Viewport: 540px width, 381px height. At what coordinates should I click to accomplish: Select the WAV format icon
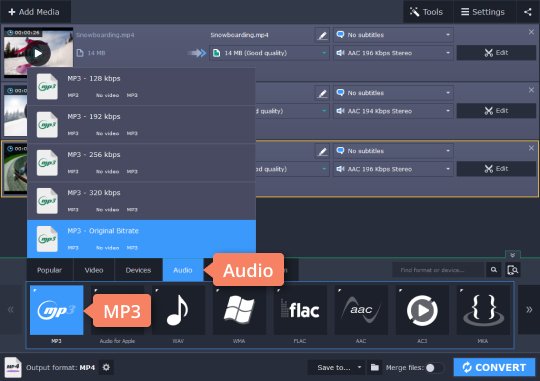[x=178, y=310]
